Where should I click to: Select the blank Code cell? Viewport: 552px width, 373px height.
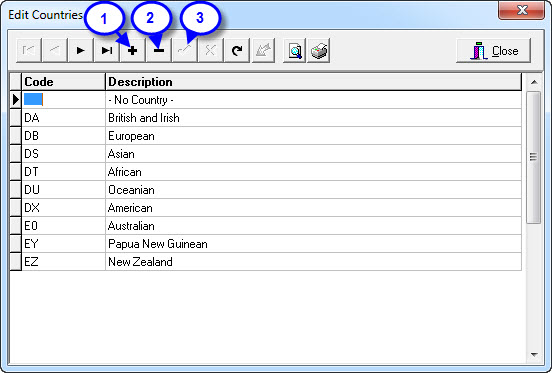[63, 100]
